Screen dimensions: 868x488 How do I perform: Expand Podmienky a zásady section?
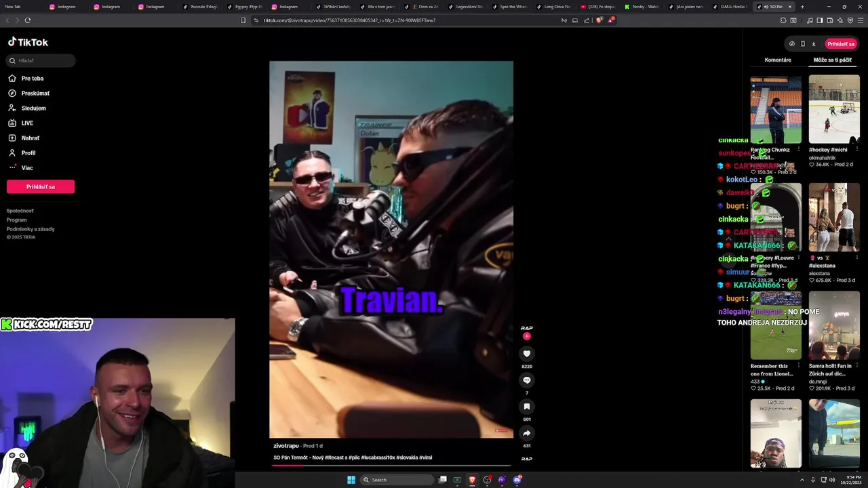point(31,229)
